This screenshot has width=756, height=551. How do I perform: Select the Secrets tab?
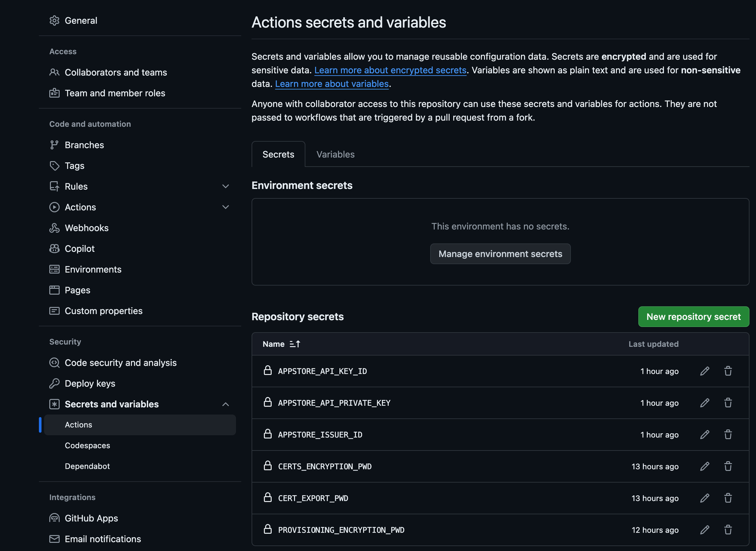pos(278,154)
